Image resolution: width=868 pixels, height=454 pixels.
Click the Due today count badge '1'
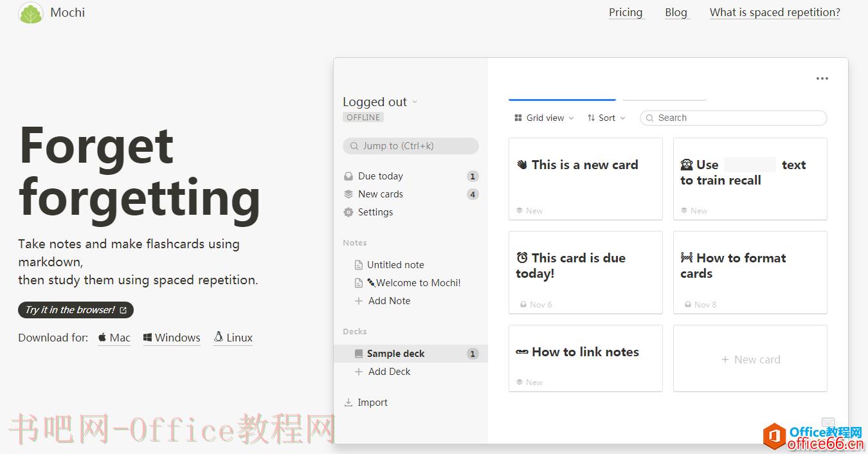[x=473, y=176]
